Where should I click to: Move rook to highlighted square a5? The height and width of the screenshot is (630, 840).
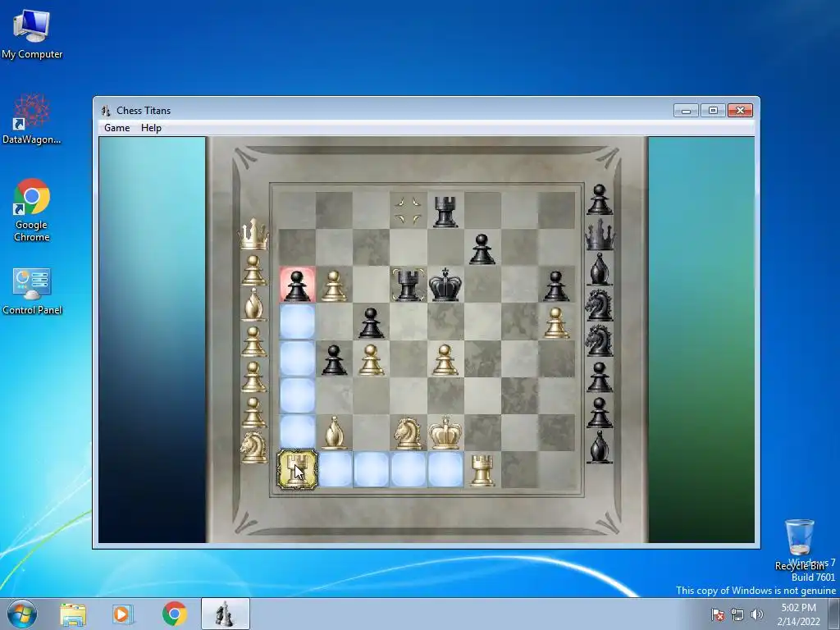coord(297,322)
